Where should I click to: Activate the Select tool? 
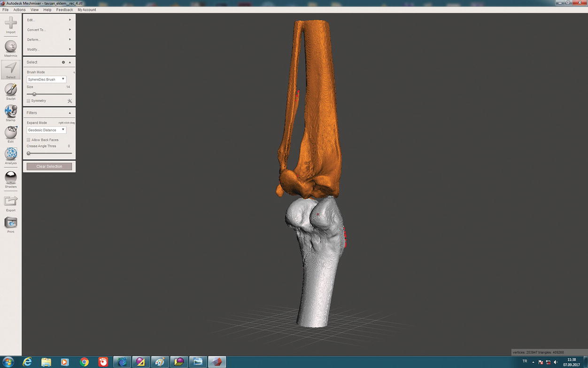tap(11, 69)
